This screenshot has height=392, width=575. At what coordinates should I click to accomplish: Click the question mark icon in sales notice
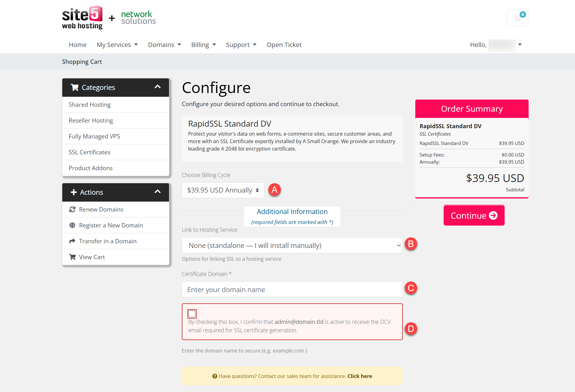(214, 376)
